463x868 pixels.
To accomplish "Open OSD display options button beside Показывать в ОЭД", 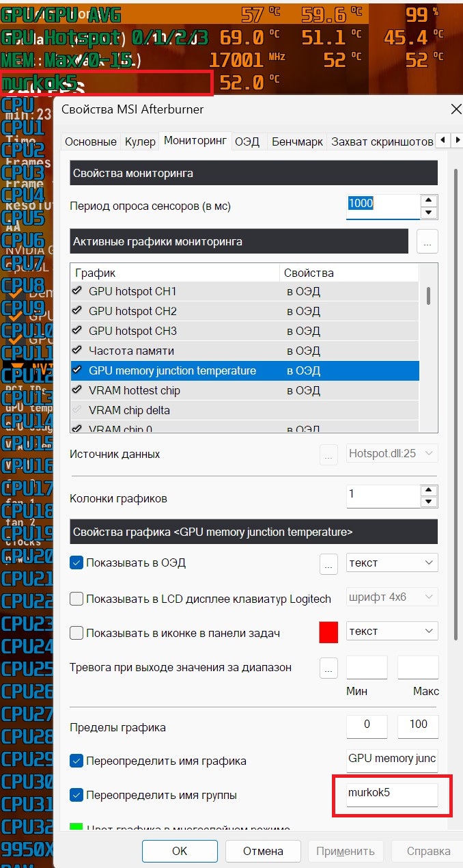I will [x=329, y=564].
